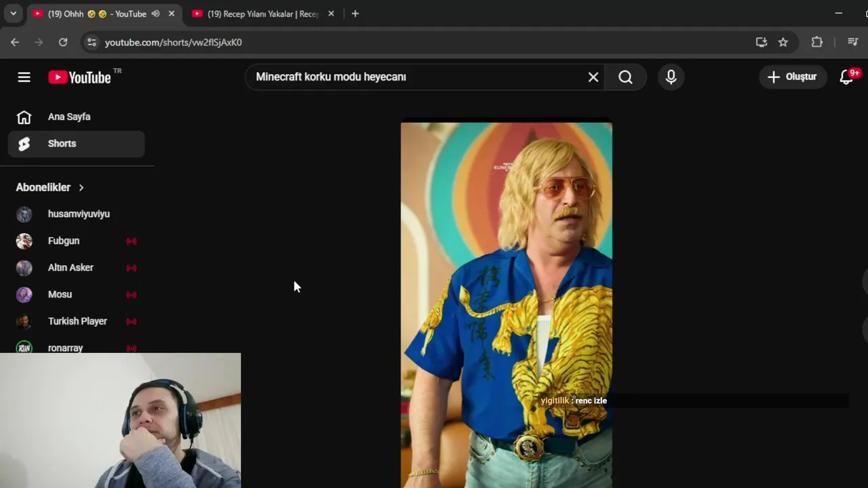Mute the tab via speaker icon
Image resolution: width=868 pixels, height=488 pixels.
[156, 14]
